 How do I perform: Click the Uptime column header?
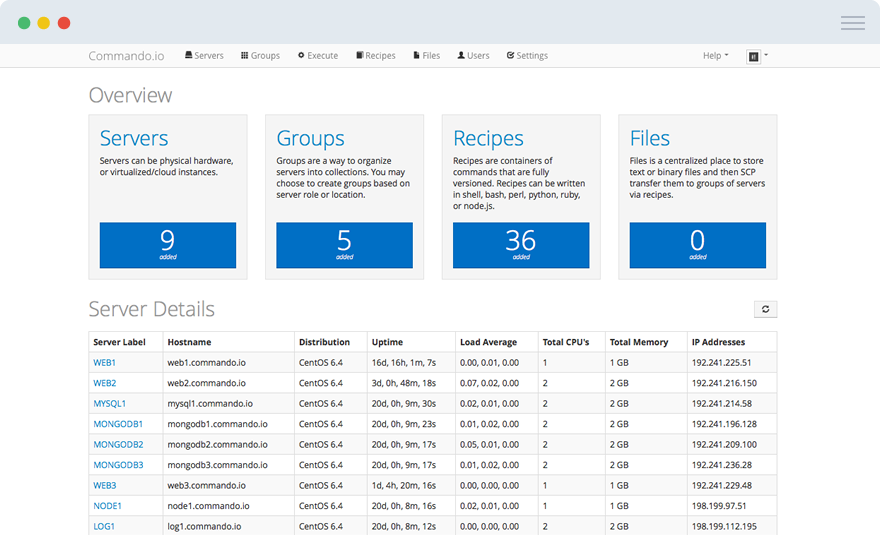386,342
